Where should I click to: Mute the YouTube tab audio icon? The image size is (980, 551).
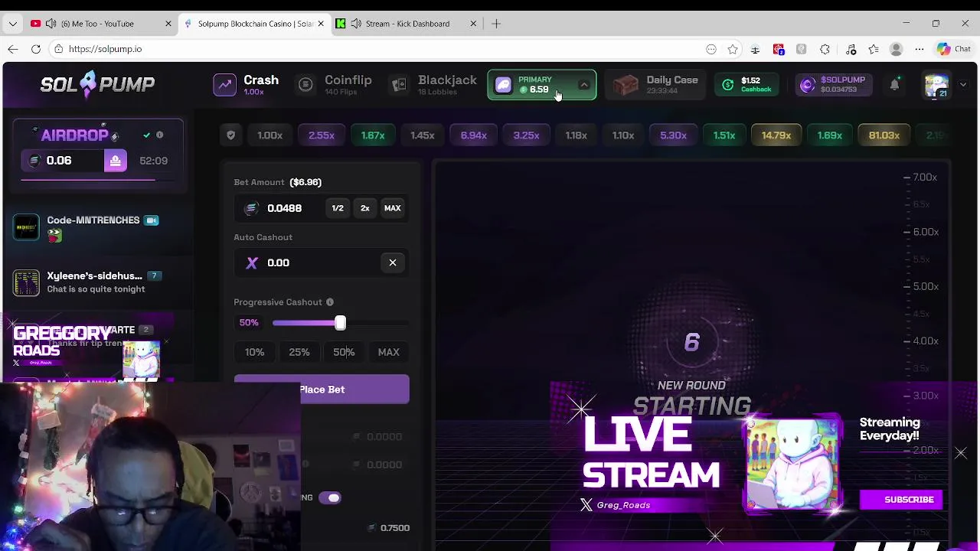coord(51,24)
